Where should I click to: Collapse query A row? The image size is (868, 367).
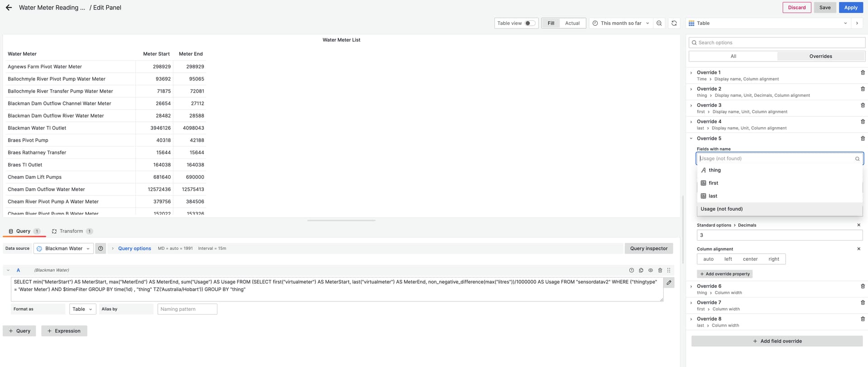(x=8, y=270)
